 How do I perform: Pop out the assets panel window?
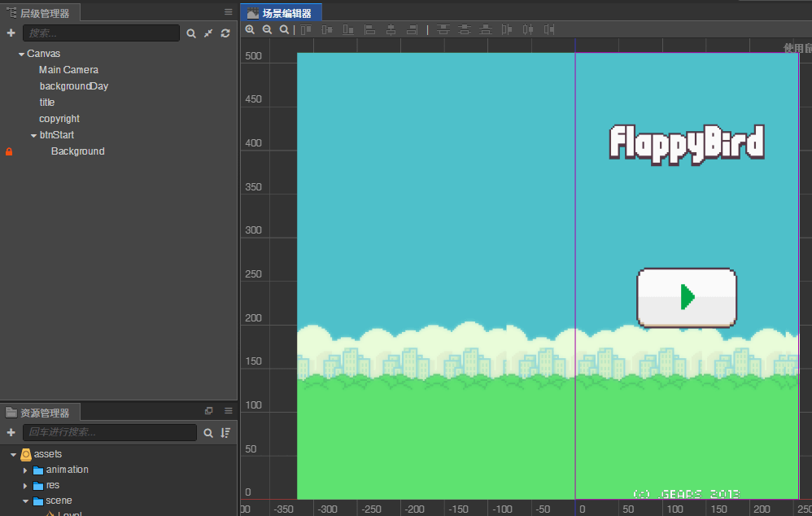pyautogui.click(x=209, y=411)
